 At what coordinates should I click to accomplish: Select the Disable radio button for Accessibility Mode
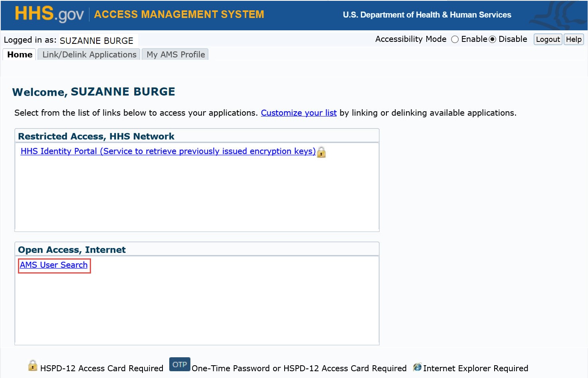[x=493, y=39]
